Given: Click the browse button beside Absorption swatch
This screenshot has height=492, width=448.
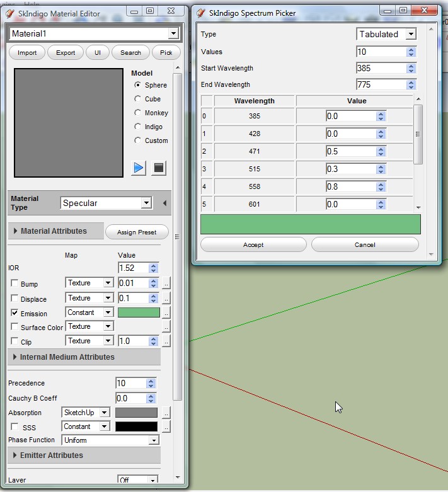Looking at the screenshot, I should point(166,413).
